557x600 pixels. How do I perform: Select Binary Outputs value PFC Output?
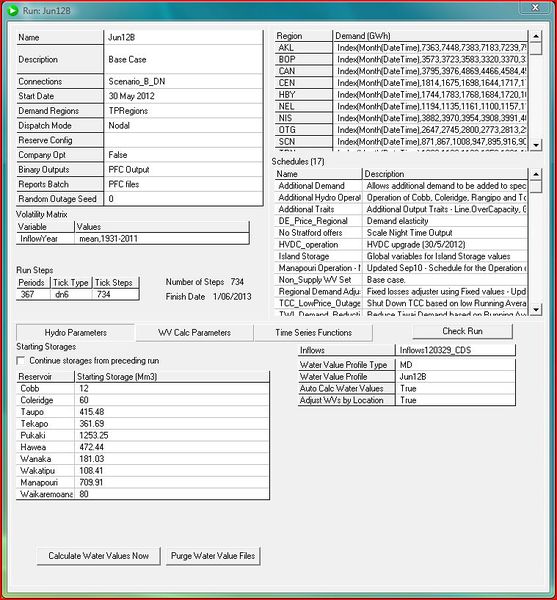pyautogui.click(x=183, y=170)
